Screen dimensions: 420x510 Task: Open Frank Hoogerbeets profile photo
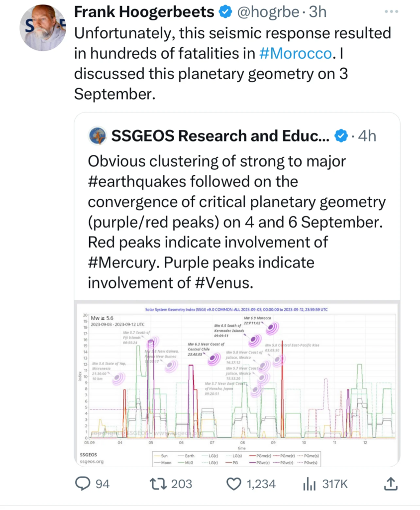[x=43, y=28]
